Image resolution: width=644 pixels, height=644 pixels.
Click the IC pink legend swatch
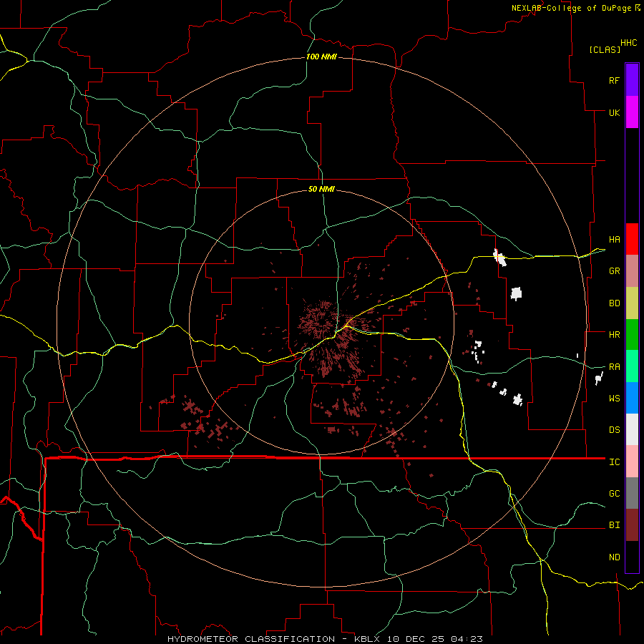pyautogui.click(x=632, y=462)
